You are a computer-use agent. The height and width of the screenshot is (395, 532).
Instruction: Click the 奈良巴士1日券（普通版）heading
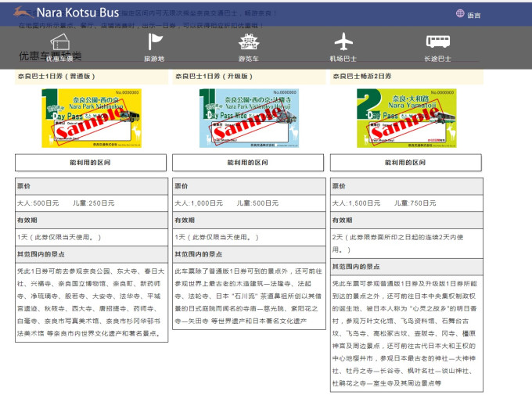point(56,77)
